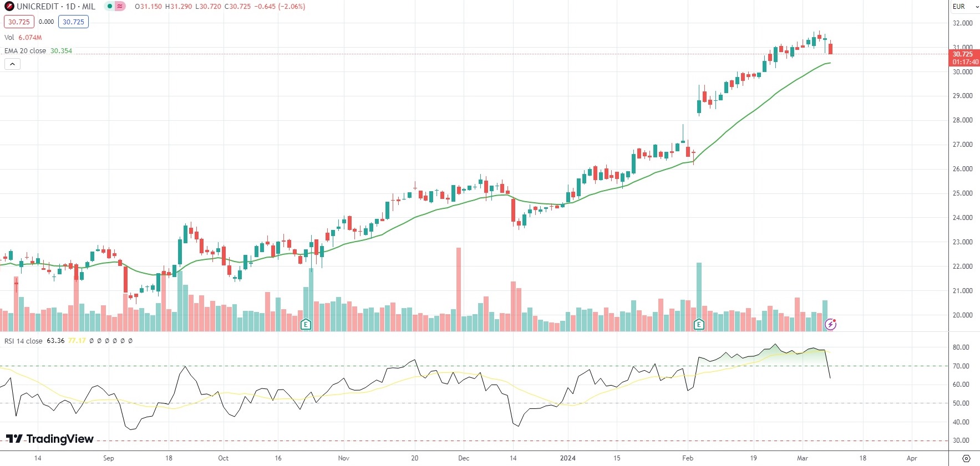Open the earnings marker near Feb
This screenshot has height=466, width=980.
[699, 325]
